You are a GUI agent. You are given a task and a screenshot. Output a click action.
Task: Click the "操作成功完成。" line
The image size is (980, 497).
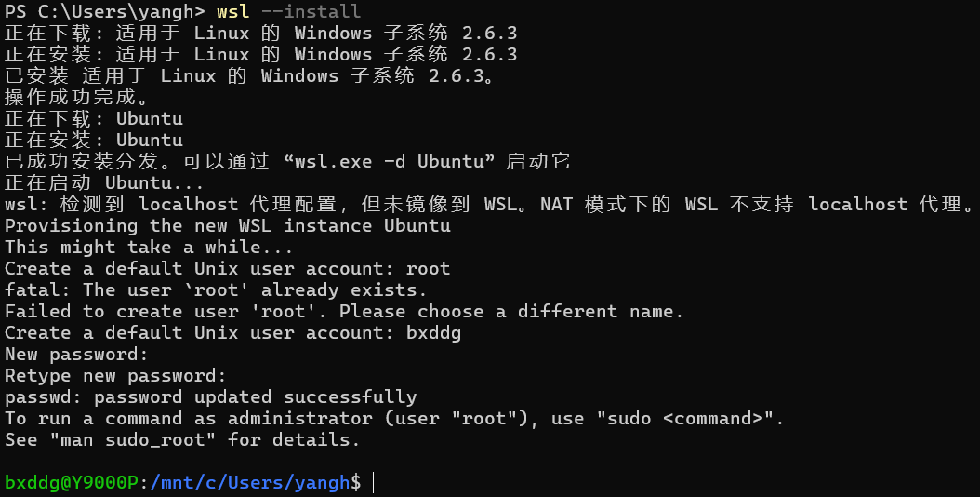click(77, 97)
